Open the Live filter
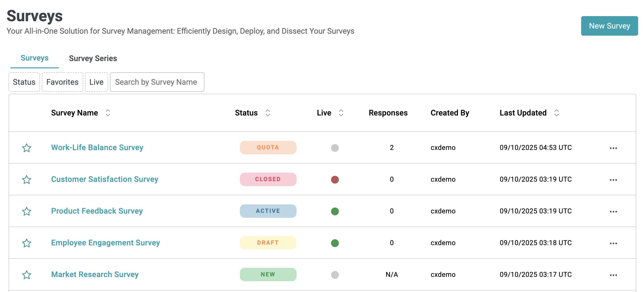The width and height of the screenshot is (644, 292). click(96, 82)
